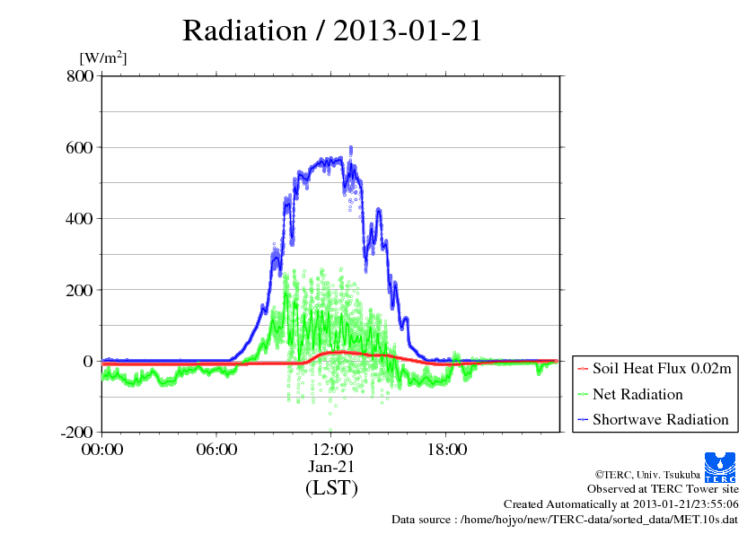Image resolution: width=756 pixels, height=534 pixels.
Task: Click 'Soil Heat Flux 0.02m' legend entry
Action: [x=662, y=369]
